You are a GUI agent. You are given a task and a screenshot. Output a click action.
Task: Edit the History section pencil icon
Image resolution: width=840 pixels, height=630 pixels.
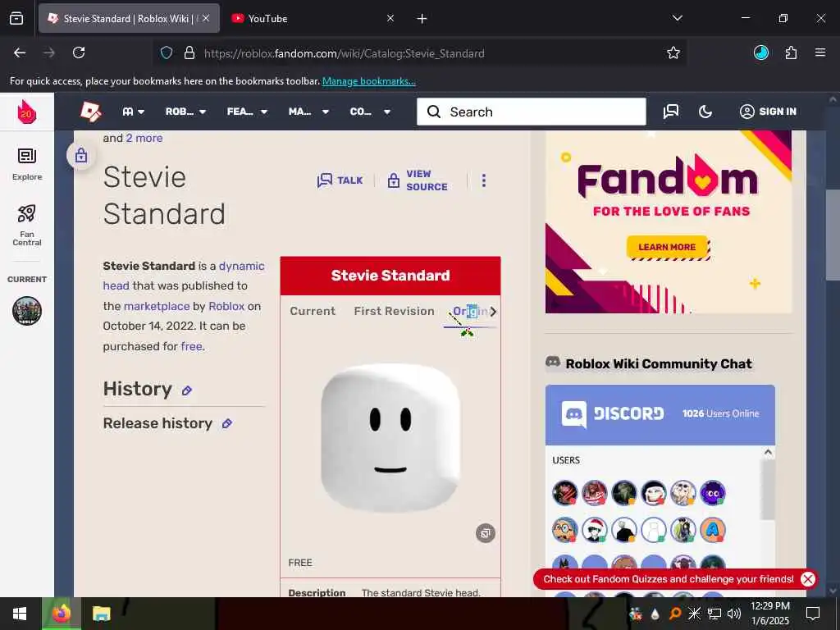pos(186,390)
